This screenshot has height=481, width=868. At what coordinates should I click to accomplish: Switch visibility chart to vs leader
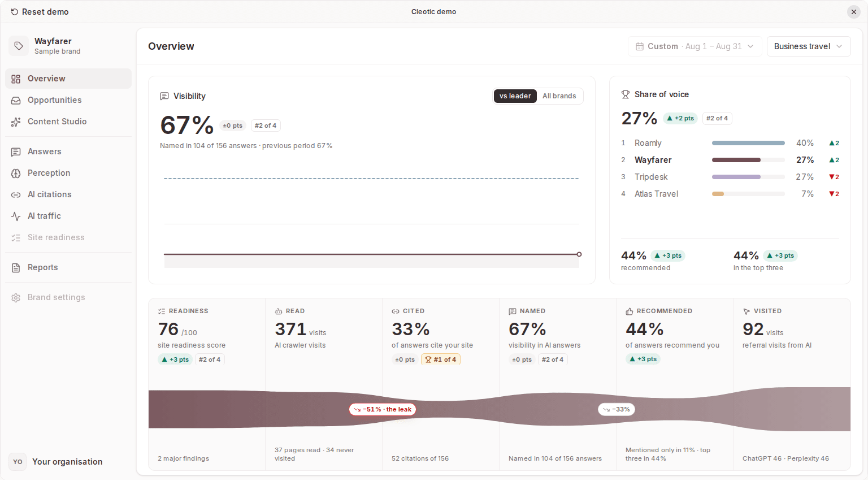[515, 96]
